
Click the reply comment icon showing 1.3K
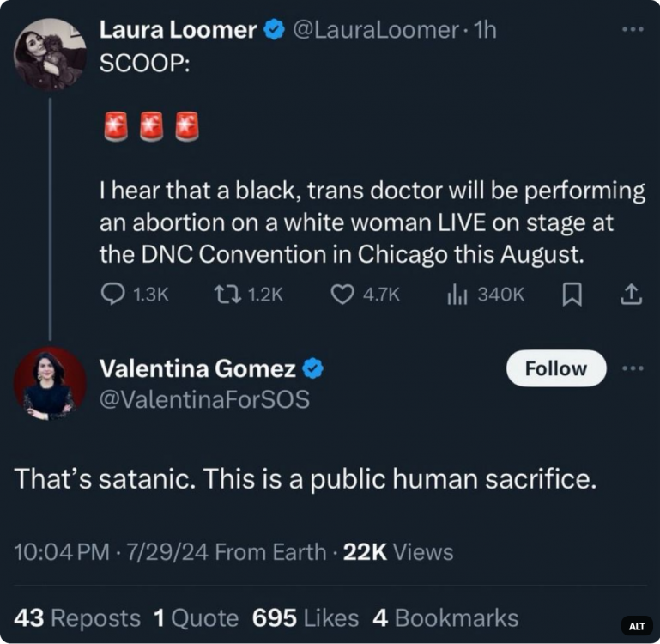[x=113, y=295]
